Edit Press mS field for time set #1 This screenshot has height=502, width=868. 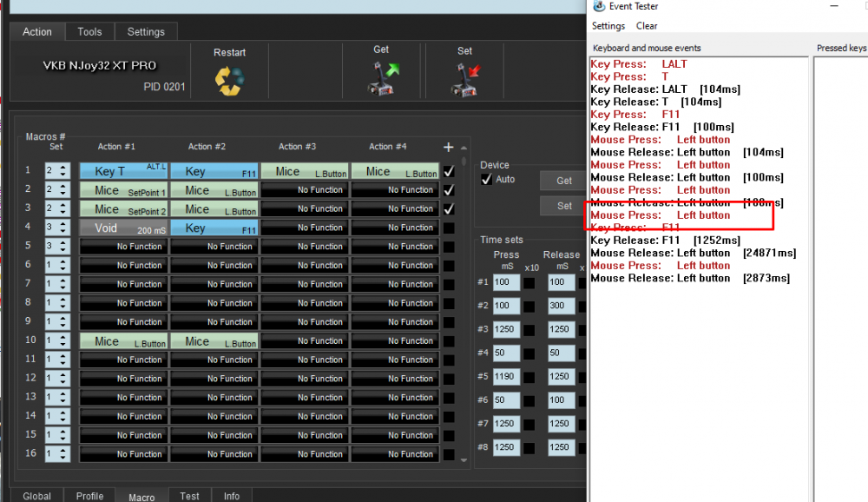tap(507, 282)
